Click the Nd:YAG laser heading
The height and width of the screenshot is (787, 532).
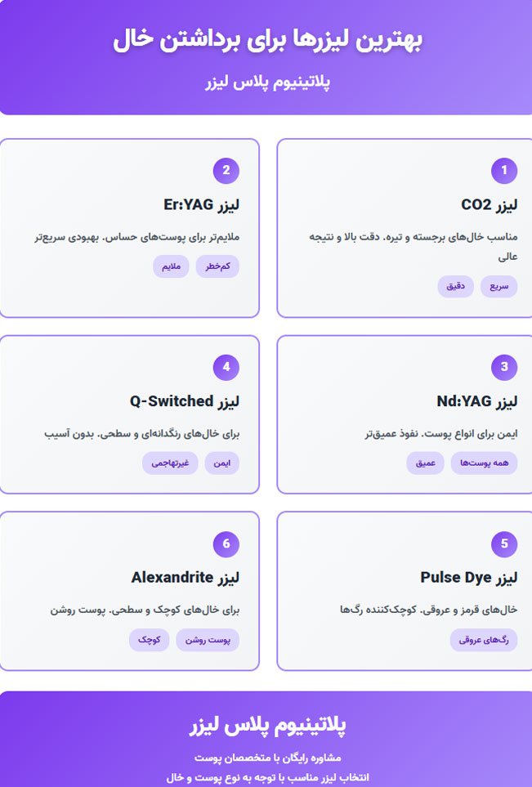pyautogui.click(x=477, y=401)
